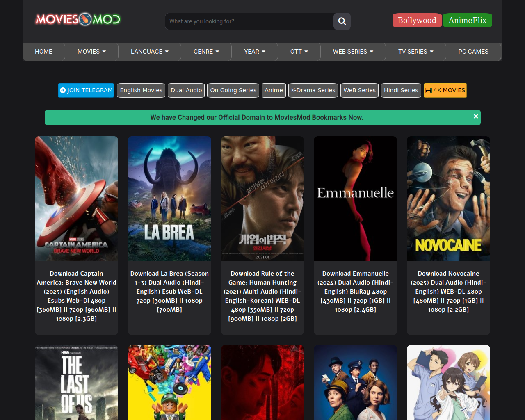The height and width of the screenshot is (420, 525).
Task: Click the 4K MOVIES button
Action: click(445, 90)
